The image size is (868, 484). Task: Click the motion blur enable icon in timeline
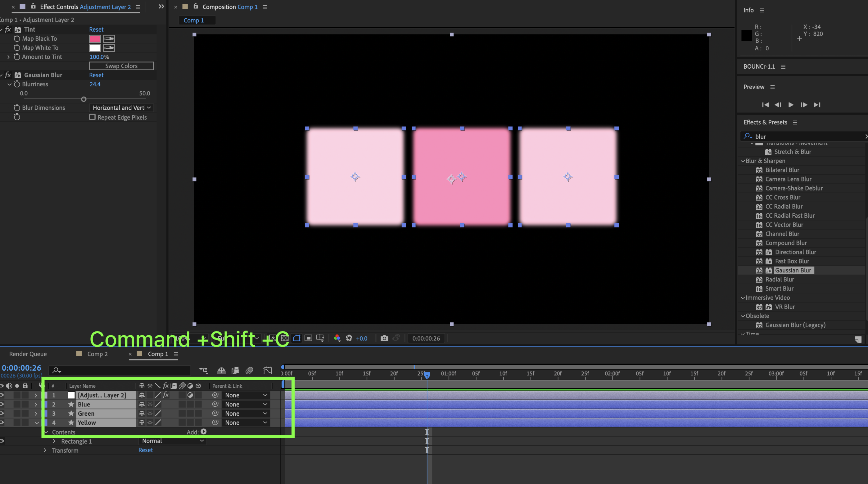tap(249, 371)
